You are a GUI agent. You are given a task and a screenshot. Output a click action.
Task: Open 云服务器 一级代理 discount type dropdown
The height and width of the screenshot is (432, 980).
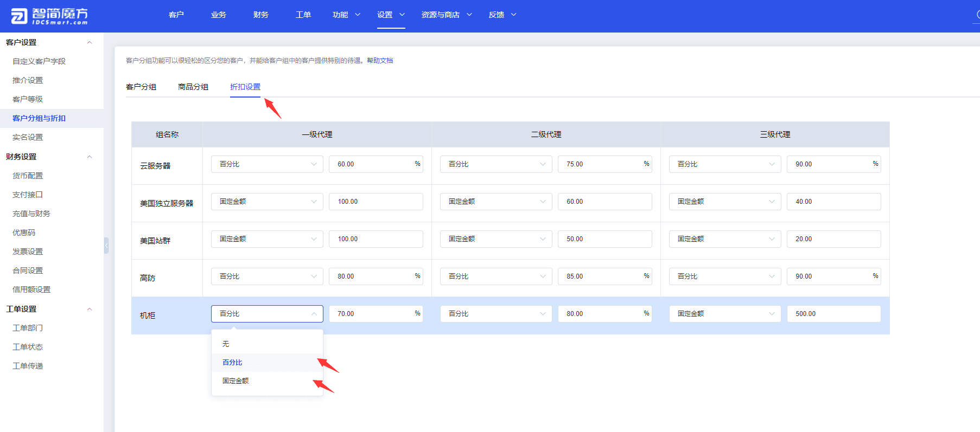pos(267,164)
